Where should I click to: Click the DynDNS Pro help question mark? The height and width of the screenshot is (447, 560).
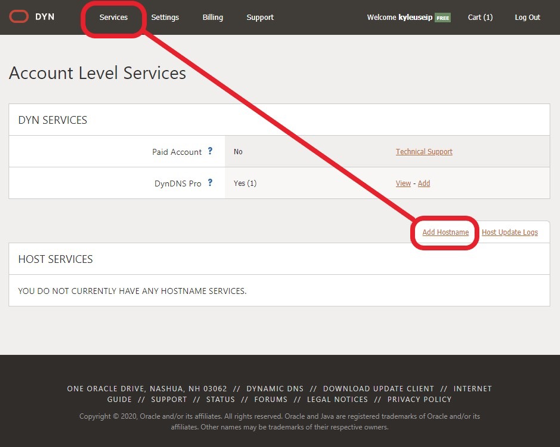(x=210, y=183)
